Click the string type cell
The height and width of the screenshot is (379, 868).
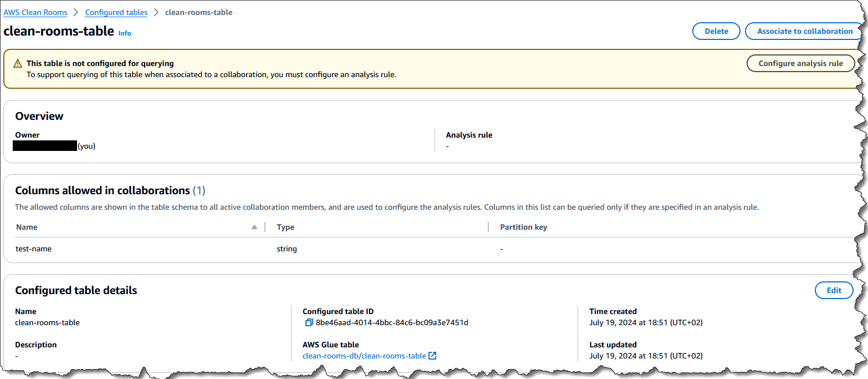point(287,249)
